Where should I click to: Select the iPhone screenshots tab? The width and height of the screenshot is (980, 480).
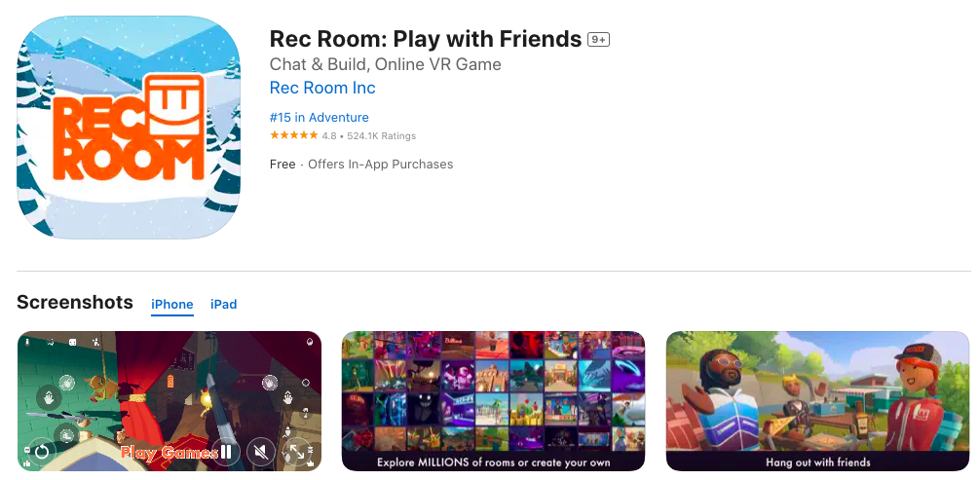coord(171,305)
